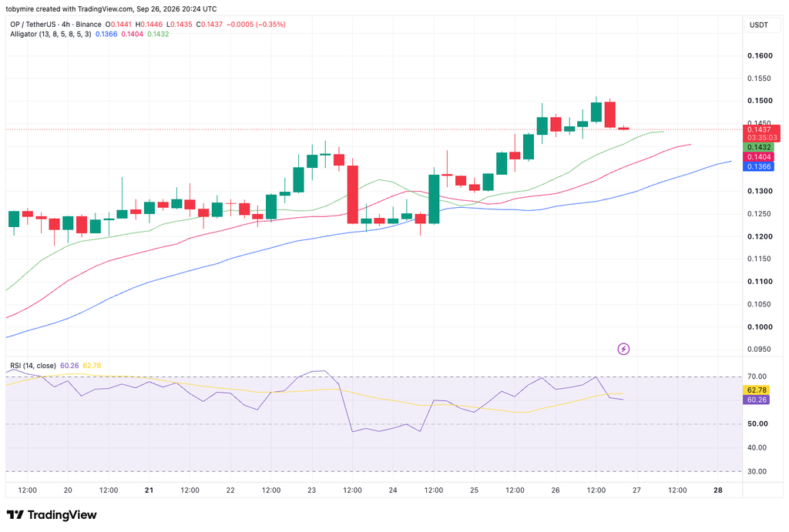Click the 0.1100 price axis label
789x532 pixels.
pyautogui.click(x=760, y=282)
